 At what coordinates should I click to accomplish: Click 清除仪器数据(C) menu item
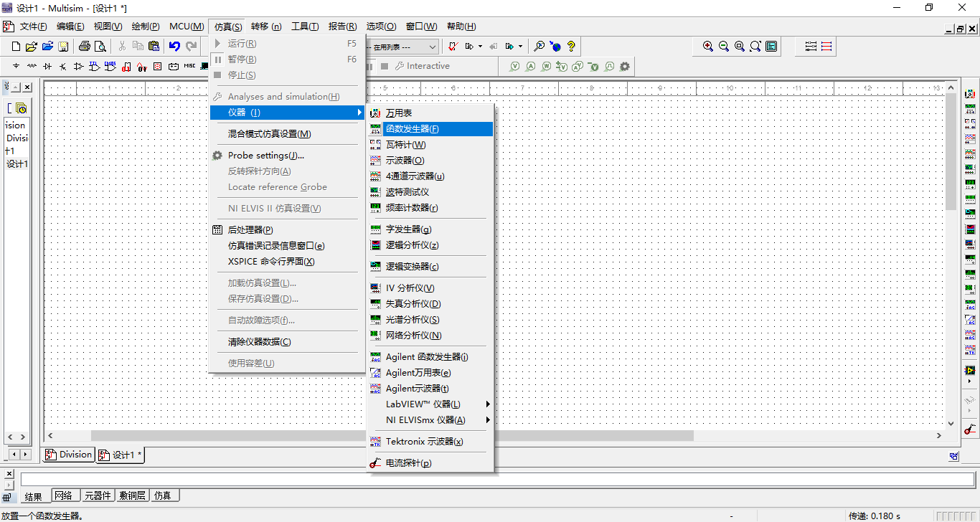click(x=287, y=342)
